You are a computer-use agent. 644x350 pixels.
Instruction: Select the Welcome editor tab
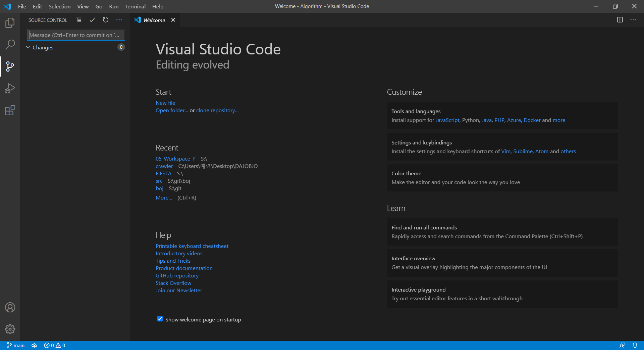tap(154, 20)
